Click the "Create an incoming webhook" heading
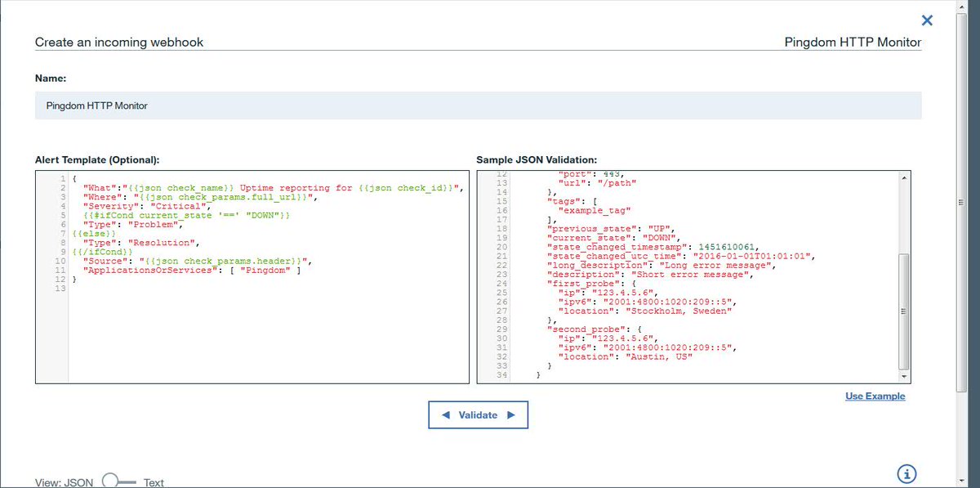This screenshot has height=488, width=980. [119, 42]
